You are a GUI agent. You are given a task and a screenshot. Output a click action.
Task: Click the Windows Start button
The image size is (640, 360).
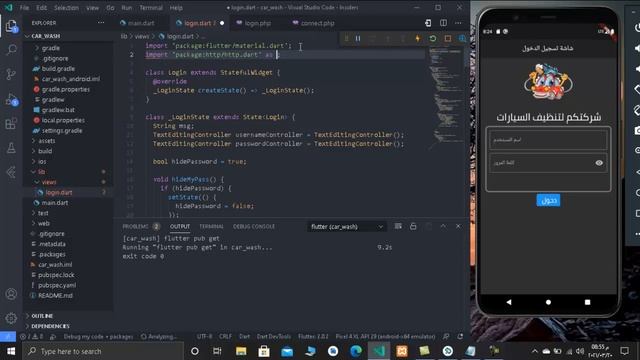coord(11,351)
